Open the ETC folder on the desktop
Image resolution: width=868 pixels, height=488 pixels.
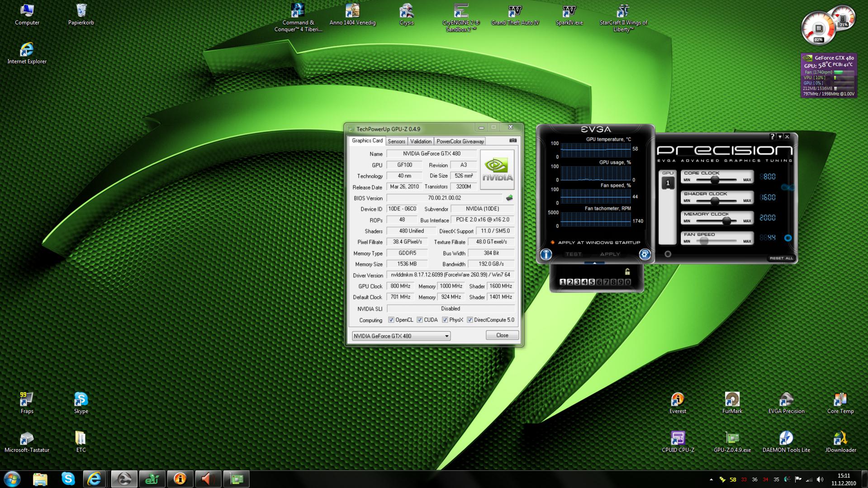(x=81, y=442)
